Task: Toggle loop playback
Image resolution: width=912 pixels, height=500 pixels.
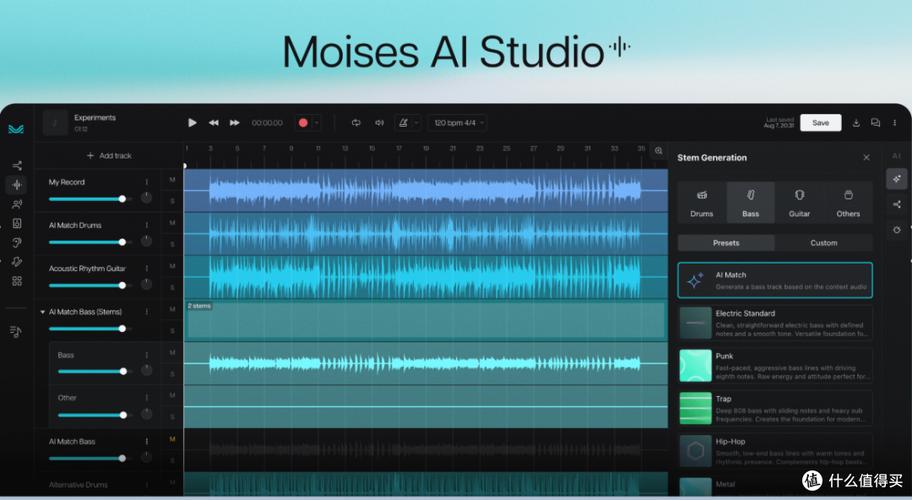Action: (x=356, y=123)
